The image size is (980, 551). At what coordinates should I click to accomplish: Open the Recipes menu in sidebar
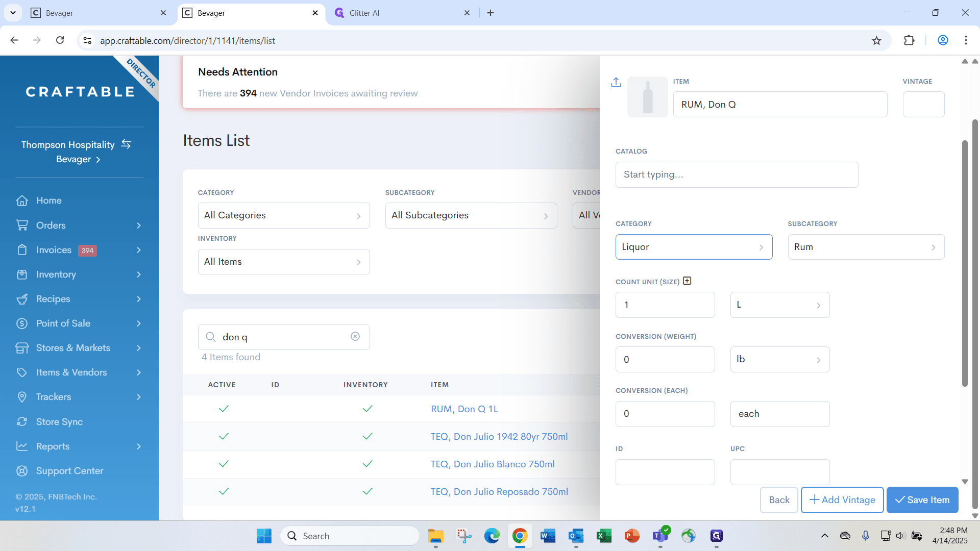tap(79, 299)
